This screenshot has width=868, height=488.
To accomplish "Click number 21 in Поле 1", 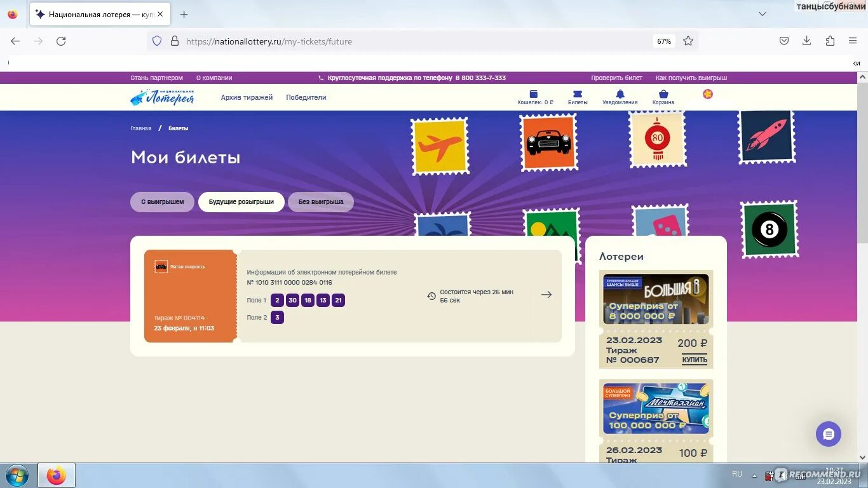I will click(x=338, y=301).
